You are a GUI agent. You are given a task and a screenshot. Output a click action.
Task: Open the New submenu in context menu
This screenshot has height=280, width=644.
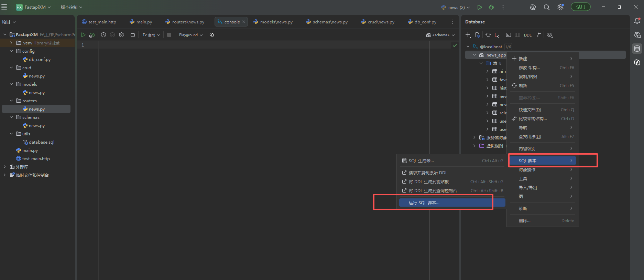543,59
